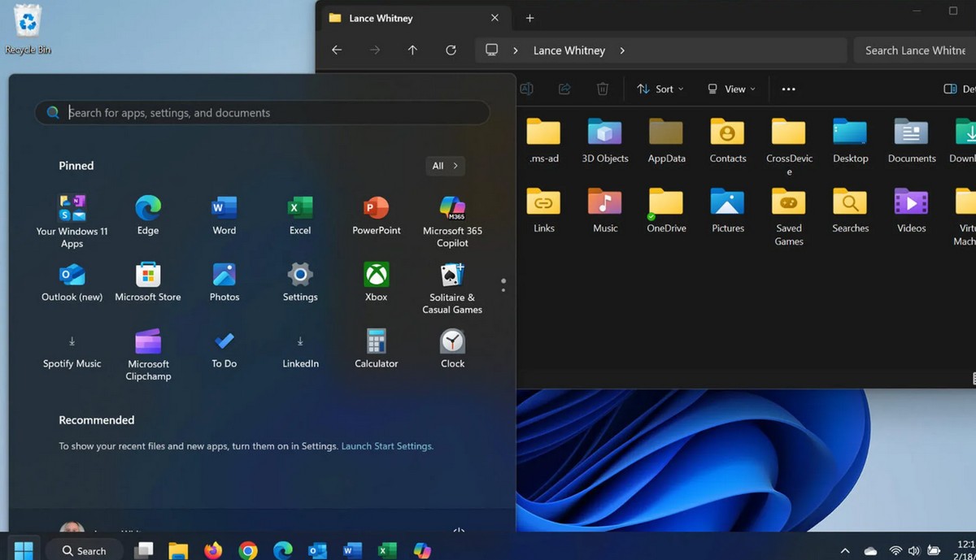Open Solitaire & Casual Games
The height and width of the screenshot is (560, 976).
pos(452,288)
